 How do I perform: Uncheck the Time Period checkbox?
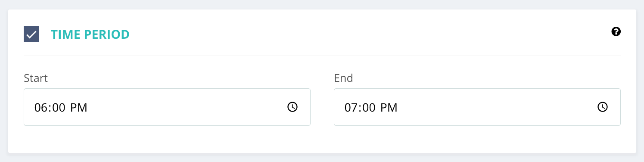click(31, 34)
